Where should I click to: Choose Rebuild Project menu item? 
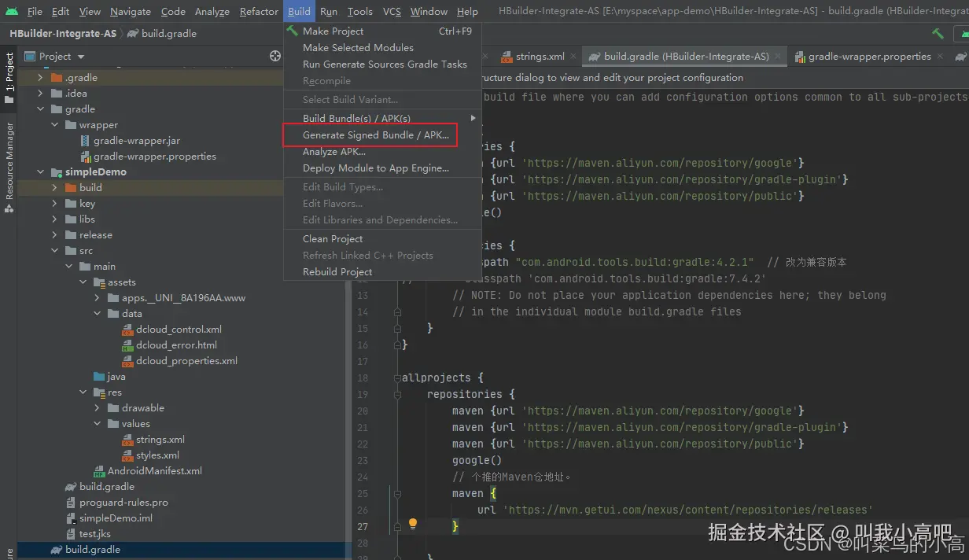[x=382, y=271]
